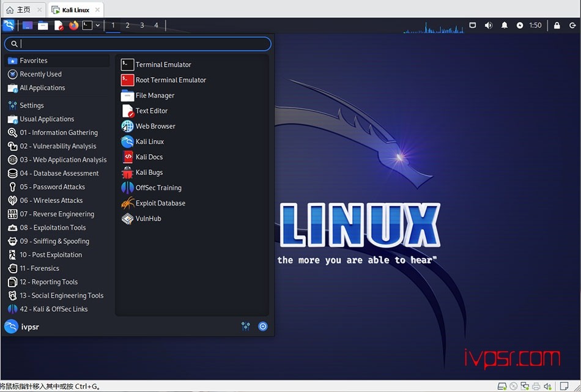Select 04 - Database Assessment category
Screen dimensions: 581x392
[x=57, y=174]
